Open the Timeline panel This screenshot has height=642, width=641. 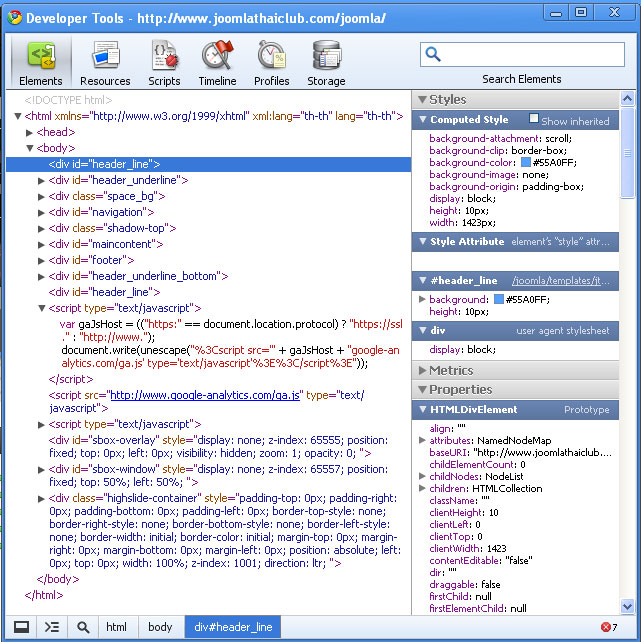click(x=217, y=63)
